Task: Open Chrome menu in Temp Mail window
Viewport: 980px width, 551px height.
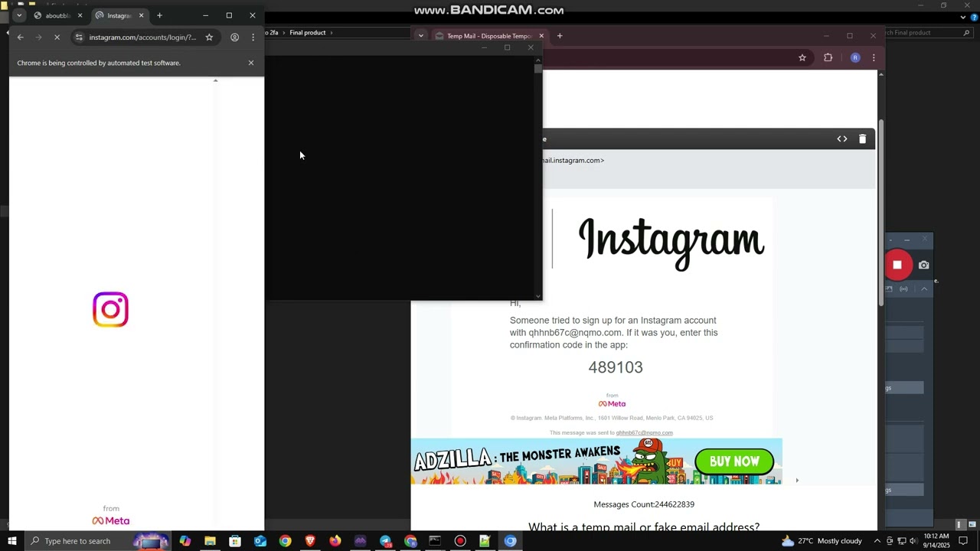Action: click(x=874, y=57)
